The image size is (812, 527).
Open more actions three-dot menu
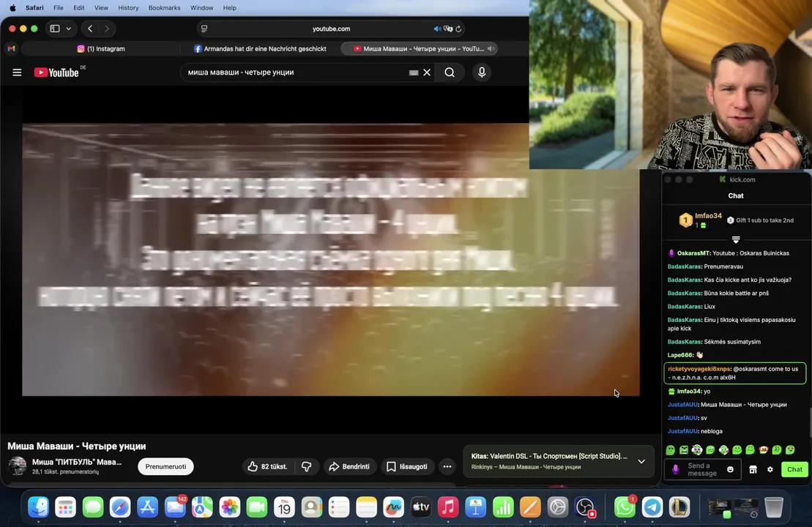coord(447,466)
